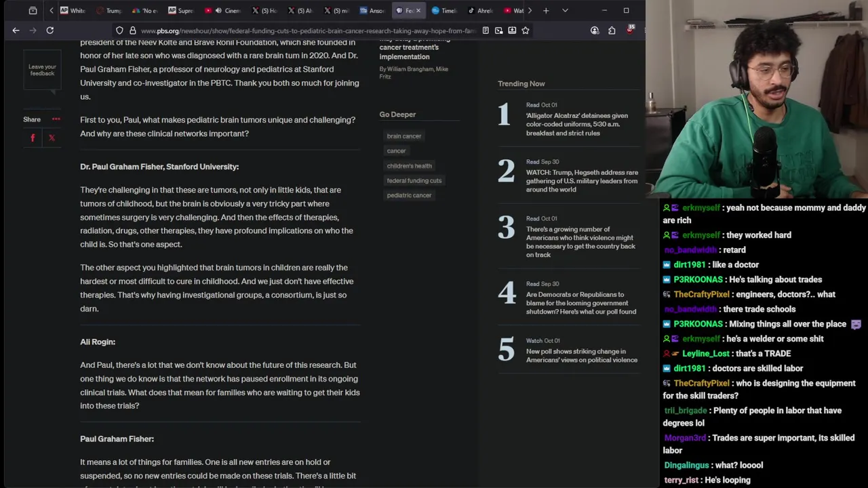Switch to the 'Anso' tab
Viewport: 868px width, 488px height.
[372, 11]
